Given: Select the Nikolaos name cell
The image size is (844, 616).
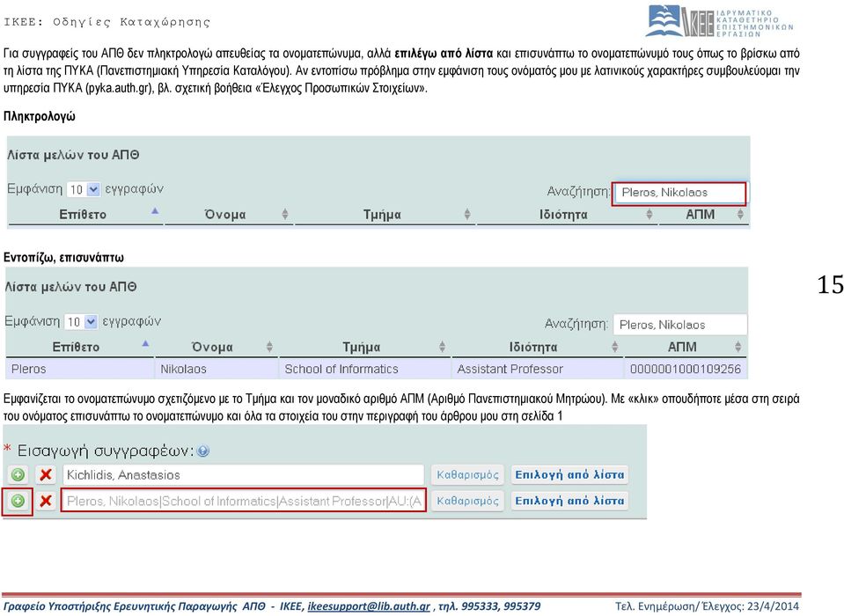Looking at the screenshot, I should 217,369.
